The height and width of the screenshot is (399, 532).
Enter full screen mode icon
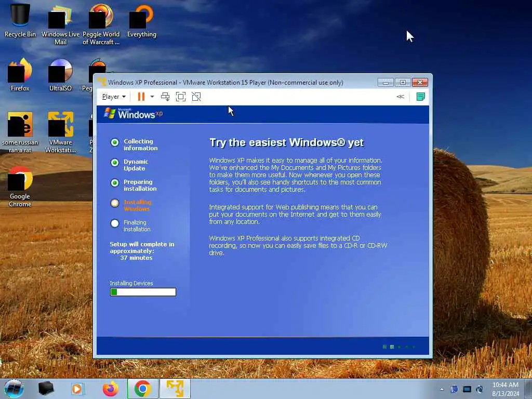pyautogui.click(x=181, y=97)
